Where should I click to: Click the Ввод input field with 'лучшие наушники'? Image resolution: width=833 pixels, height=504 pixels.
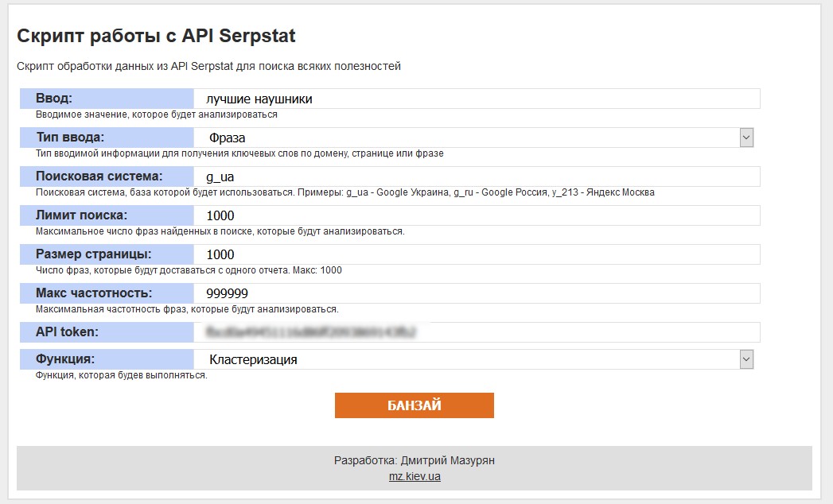coord(477,99)
